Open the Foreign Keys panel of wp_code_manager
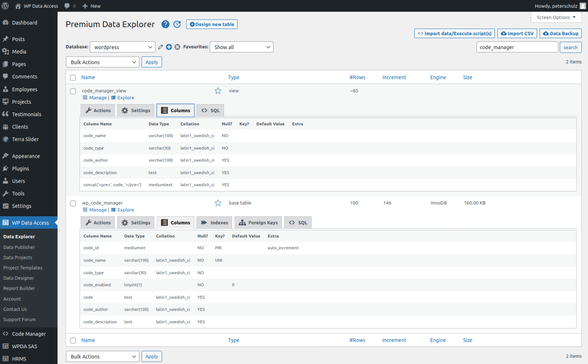 258,222
